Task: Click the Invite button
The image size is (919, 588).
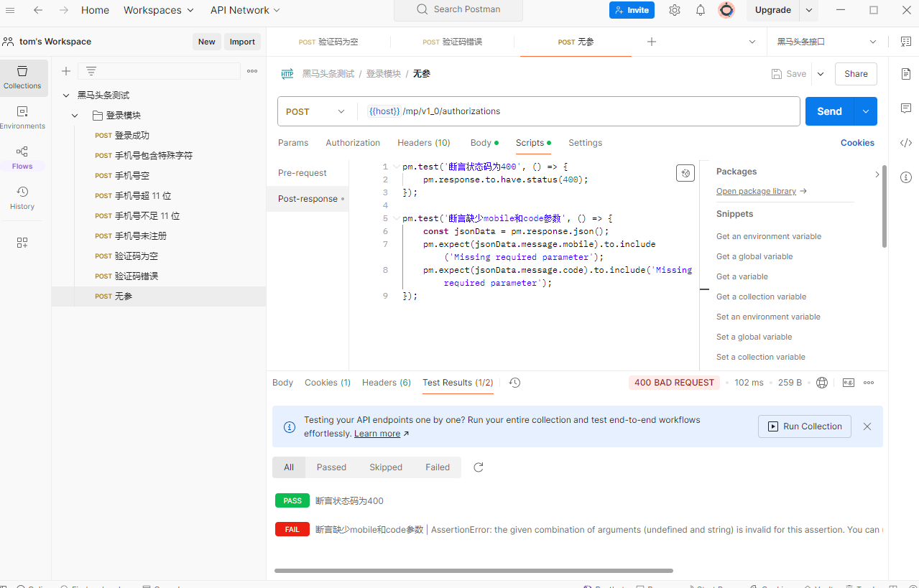Action: 632,10
